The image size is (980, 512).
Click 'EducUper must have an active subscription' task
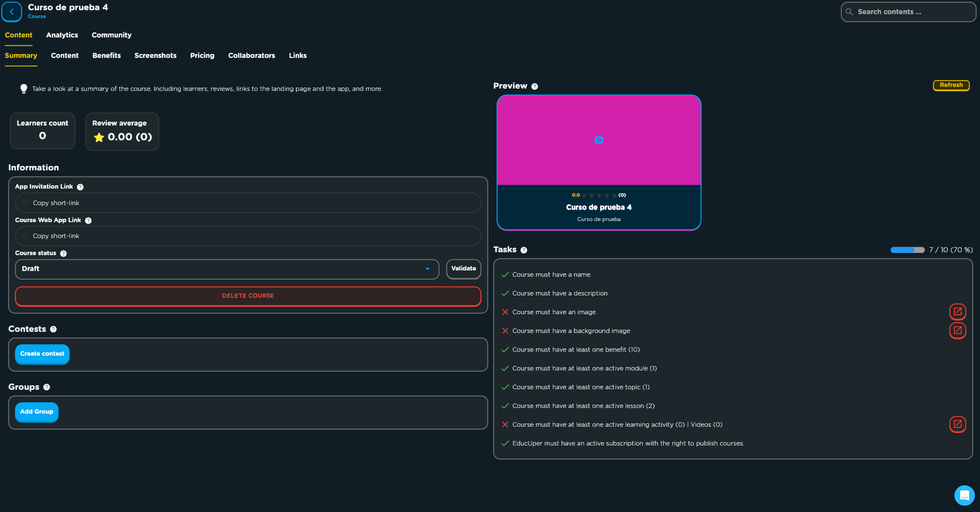tap(628, 443)
